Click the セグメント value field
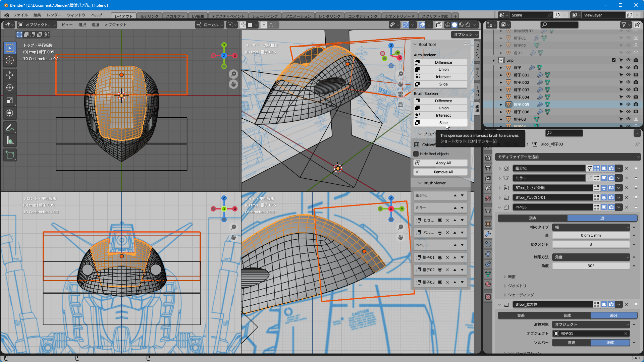This screenshot has width=644, height=362. pos(591,244)
